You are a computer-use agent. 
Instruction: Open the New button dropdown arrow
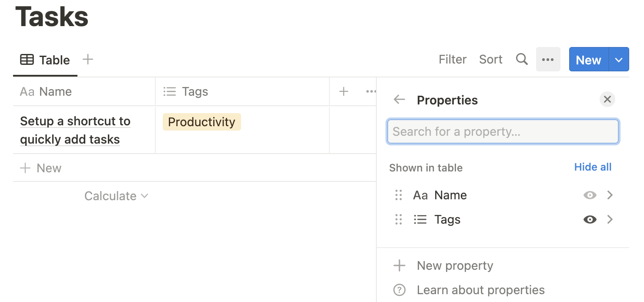(619, 60)
